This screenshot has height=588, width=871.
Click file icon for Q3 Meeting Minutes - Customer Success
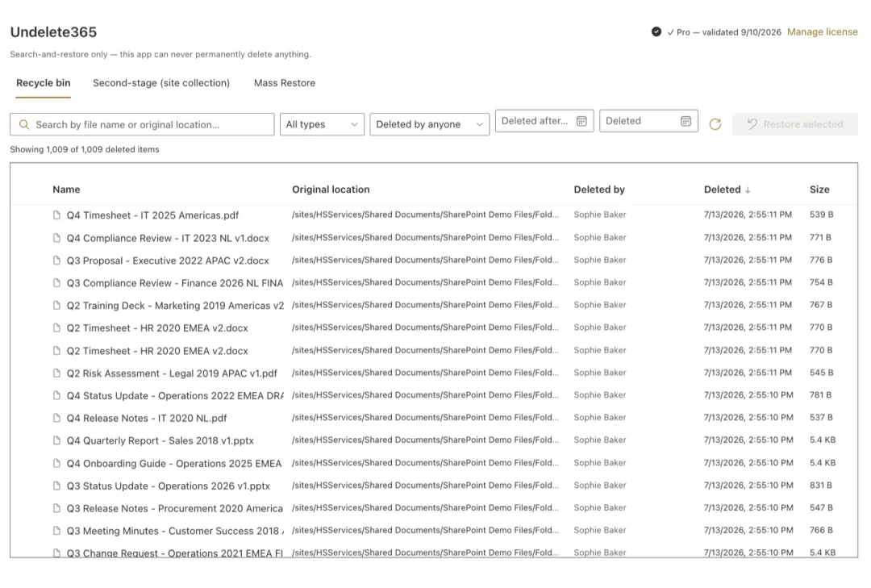[56, 531]
